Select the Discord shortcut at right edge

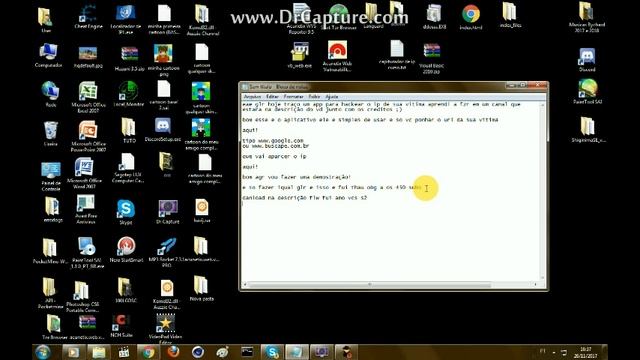tap(587, 60)
